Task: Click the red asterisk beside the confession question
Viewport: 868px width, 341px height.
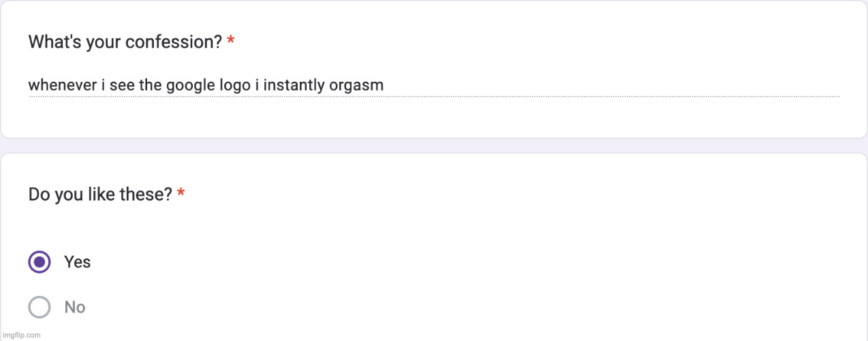Action: [231, 42]
